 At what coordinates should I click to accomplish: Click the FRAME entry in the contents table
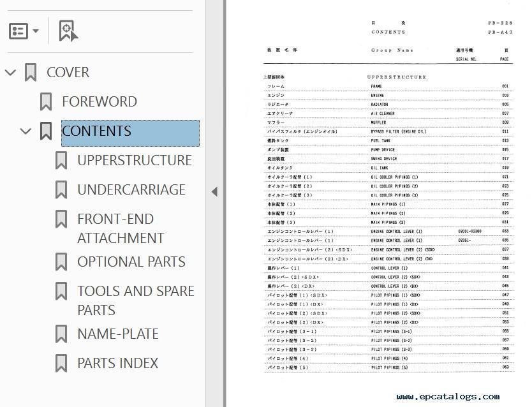[x=376, y=87]
